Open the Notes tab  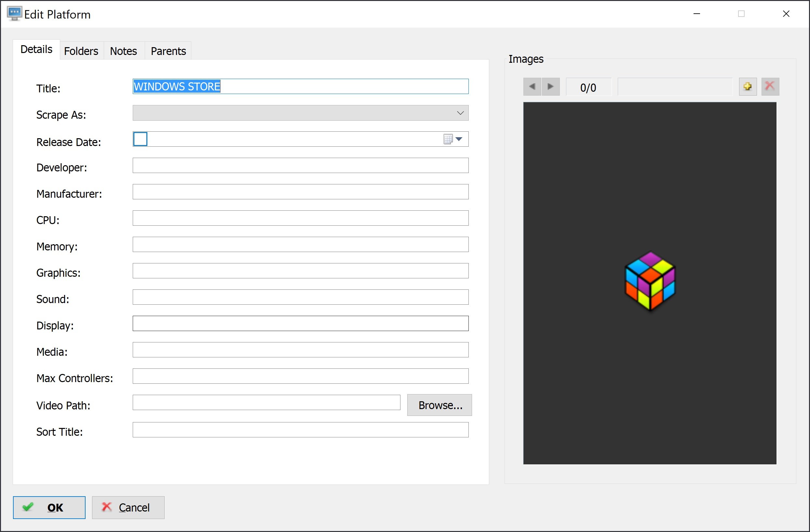click(124, 51)
